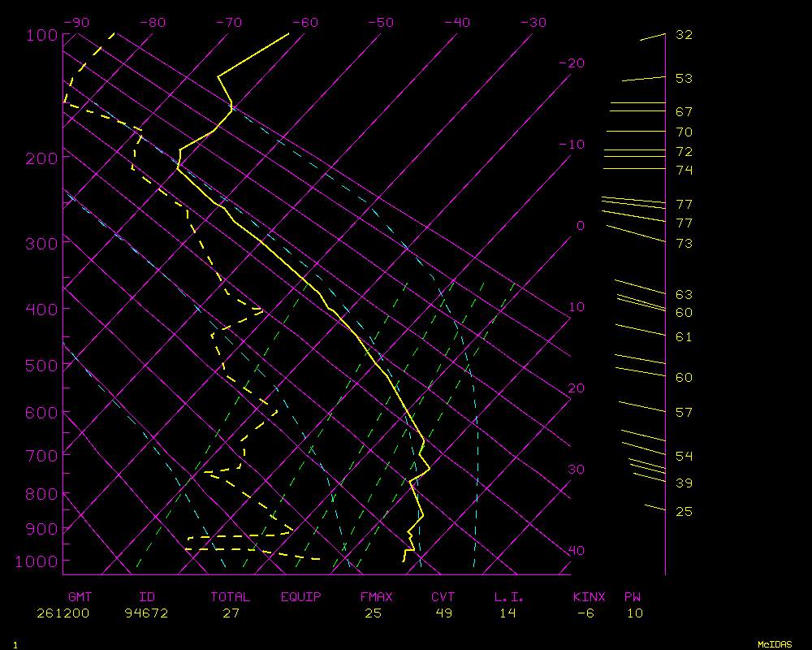The height and width of the screenshot is (650, 812).
Task: Select the L.I. header label
Action: pyautogui.click(x=508, y=597)
